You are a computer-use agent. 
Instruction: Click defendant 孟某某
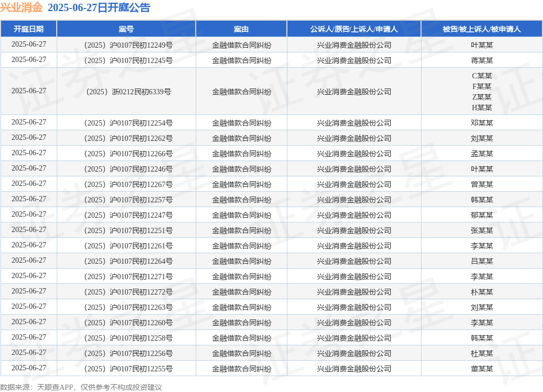(481, 154)
